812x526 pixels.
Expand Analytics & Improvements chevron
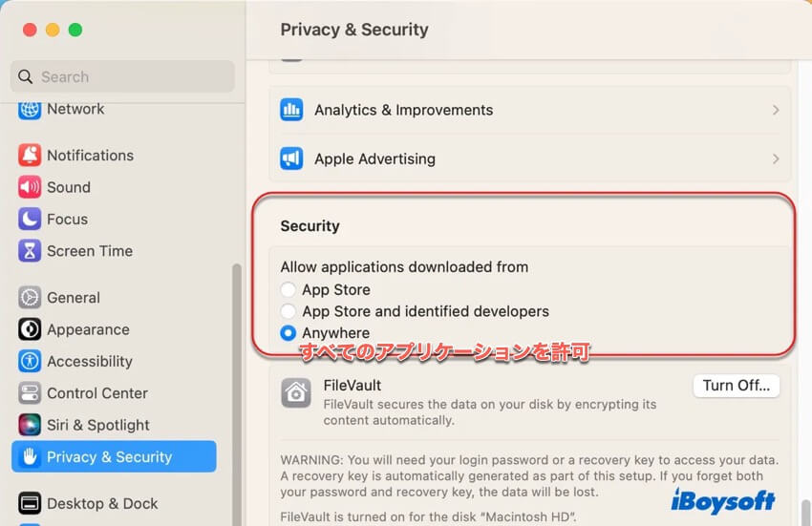(x=776, y=111)
